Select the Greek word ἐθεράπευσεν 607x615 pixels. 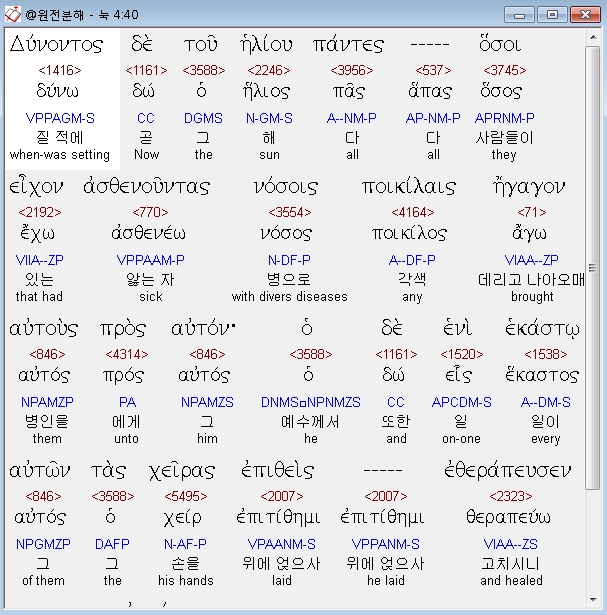coord(507,471)
